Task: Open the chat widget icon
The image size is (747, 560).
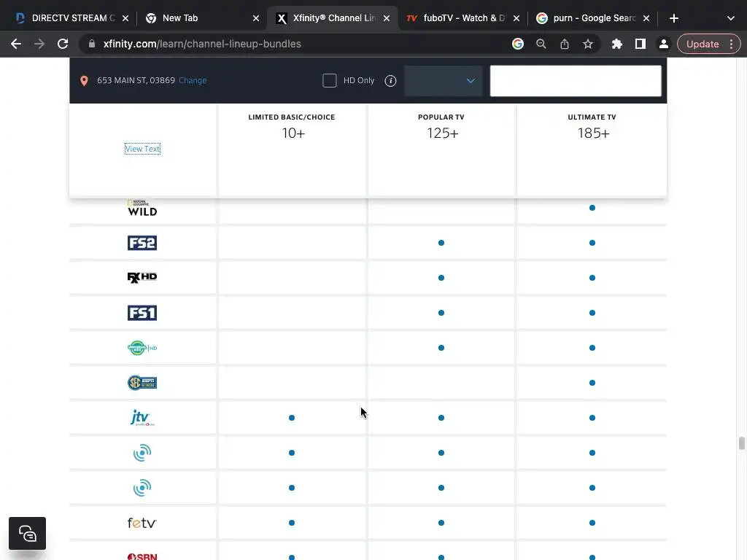Action: (28, 534)
